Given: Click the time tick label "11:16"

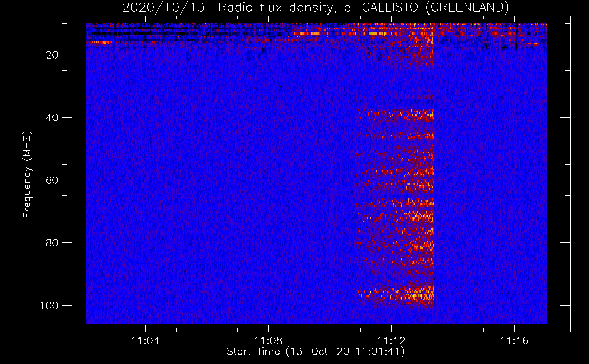Looking at the screenshot, I should [514, 341].
